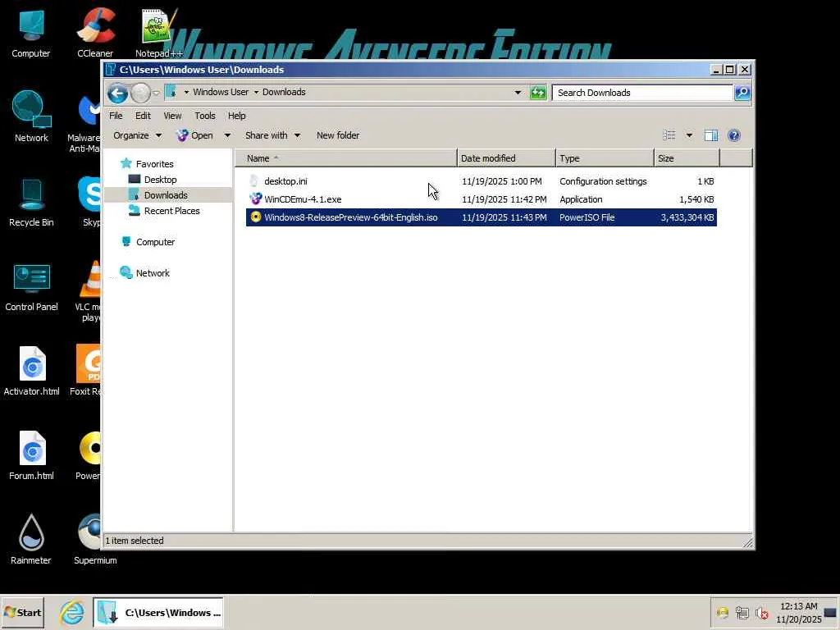The width and height of the screenshot is (840, 630).
Task: Toggle the preview pane icon
Action: click(x=711, y=135)
